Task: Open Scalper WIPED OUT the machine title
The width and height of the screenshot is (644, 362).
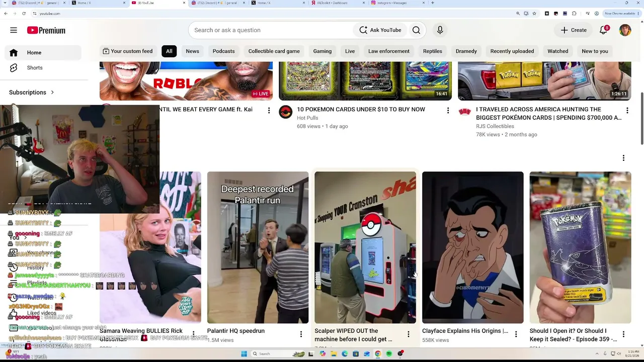Action: click(353, 335)
